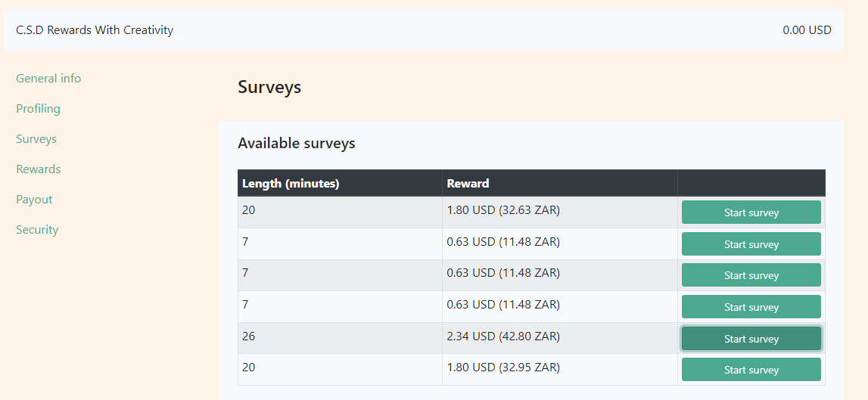Click the 26 minutes length cell
The height and width of the screenshot is (400, 868).
tap(249, 336)
